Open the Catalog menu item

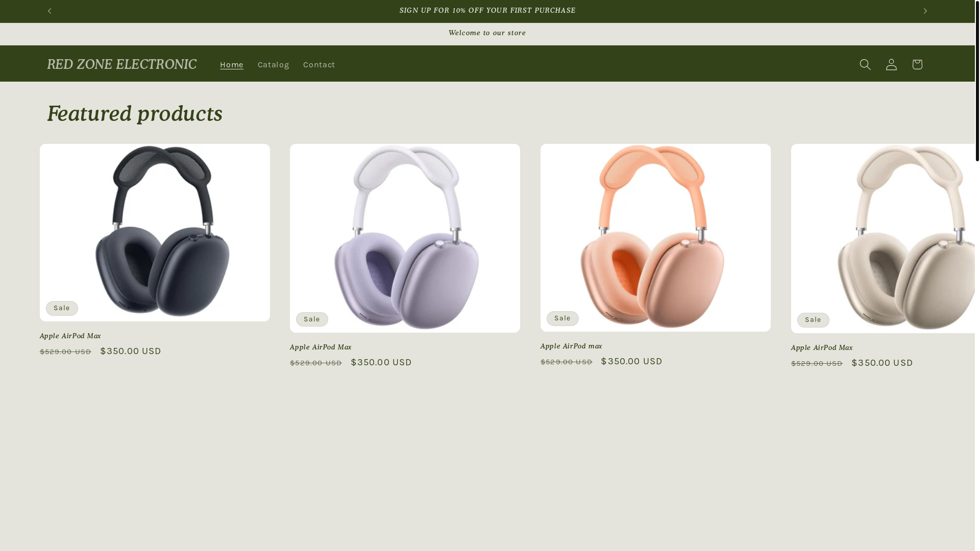273,65
